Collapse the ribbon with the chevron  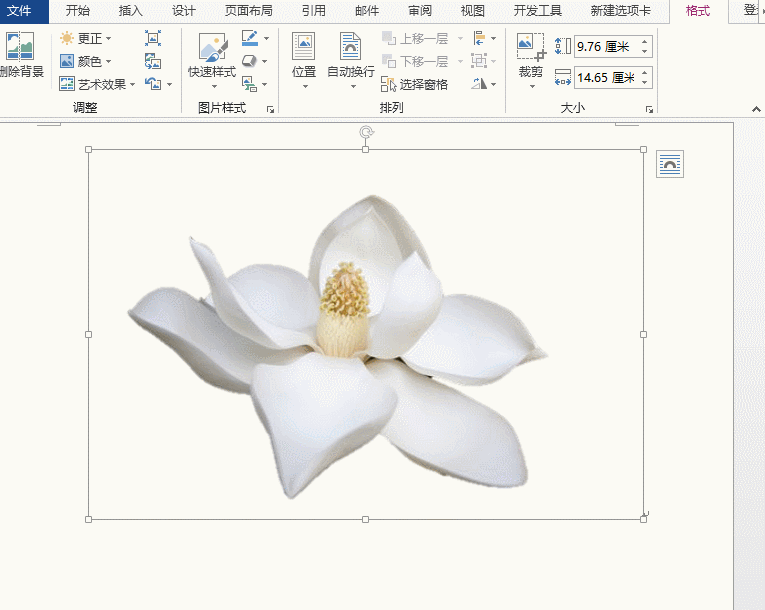pos(756,109)
